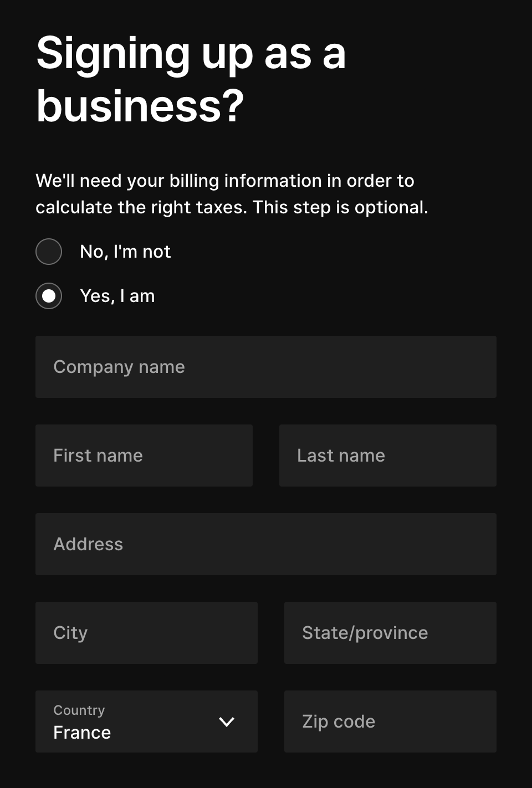Focus the Address input field
Viewport: 532px width, 788px height.
[x=266, y=544]
